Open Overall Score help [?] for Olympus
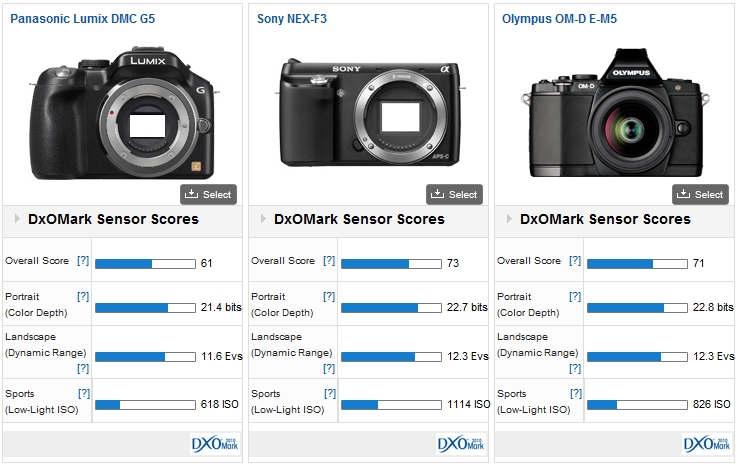739x469 pixels. (575, 261)
